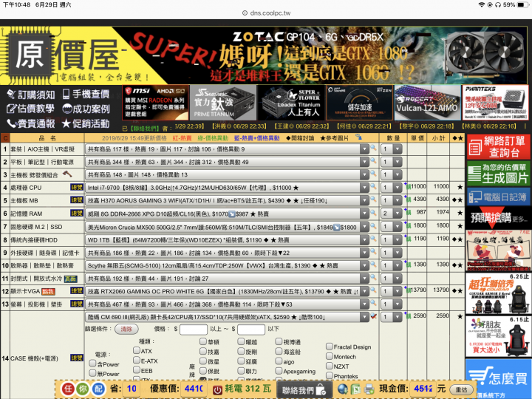
Task: Click the magnifier icon on the 顯示卡VGA row
Action: pyautogui.click(x=373, y=290)
